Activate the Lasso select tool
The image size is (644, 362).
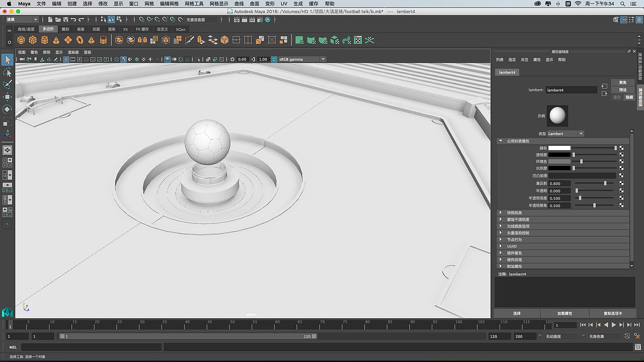(7, 72)
